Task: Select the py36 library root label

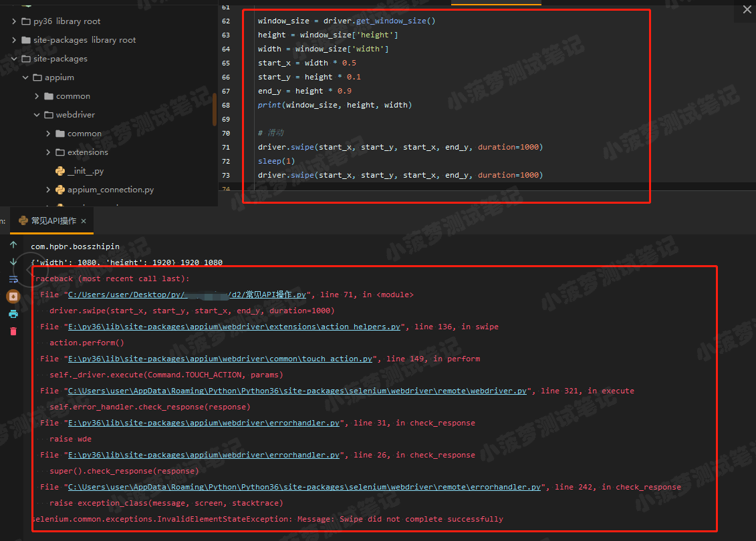Action: click(x=67, y=21)
